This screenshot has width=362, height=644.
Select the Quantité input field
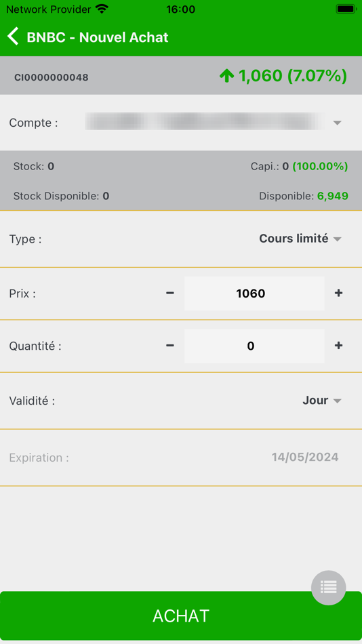254,346
